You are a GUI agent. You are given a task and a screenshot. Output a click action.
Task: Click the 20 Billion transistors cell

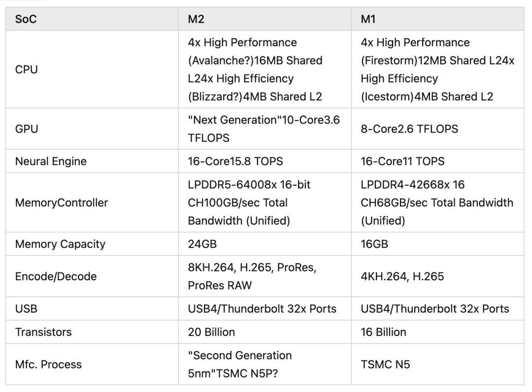pos(211,332)
